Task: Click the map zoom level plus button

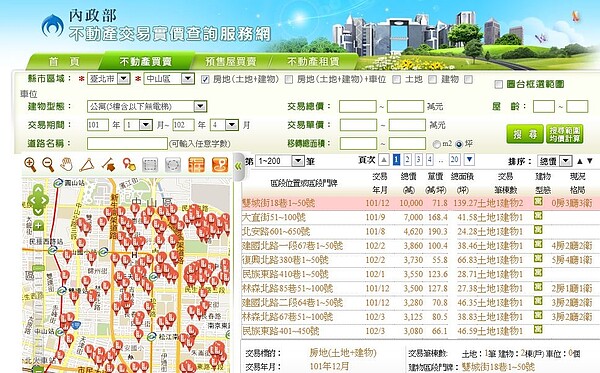Action: (38, 225)
